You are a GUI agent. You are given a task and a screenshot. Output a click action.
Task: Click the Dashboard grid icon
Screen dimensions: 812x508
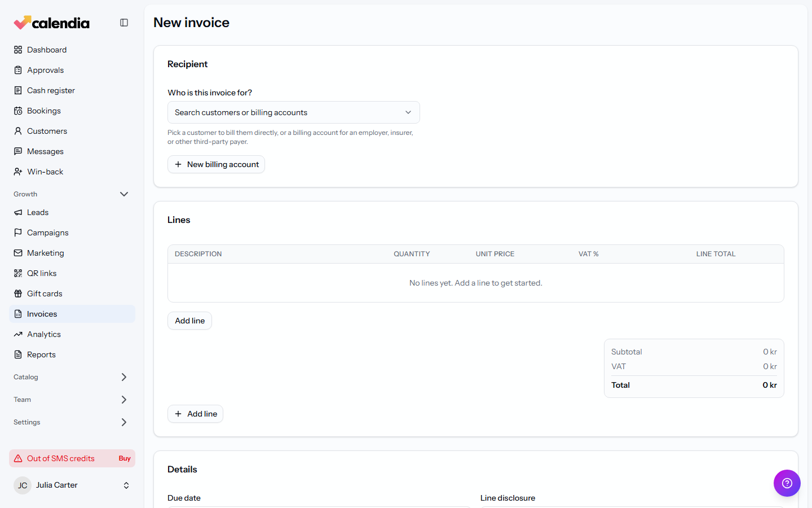click(18, 50)
